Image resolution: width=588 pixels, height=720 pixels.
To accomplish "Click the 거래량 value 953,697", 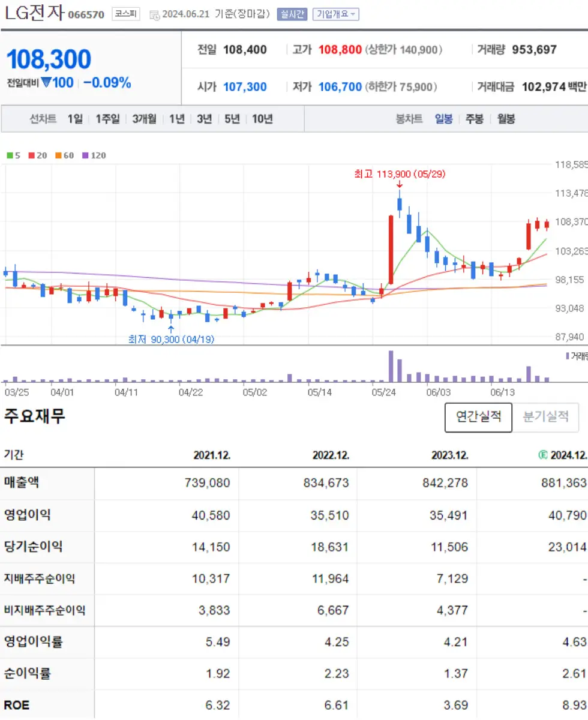I will (535, 50).
